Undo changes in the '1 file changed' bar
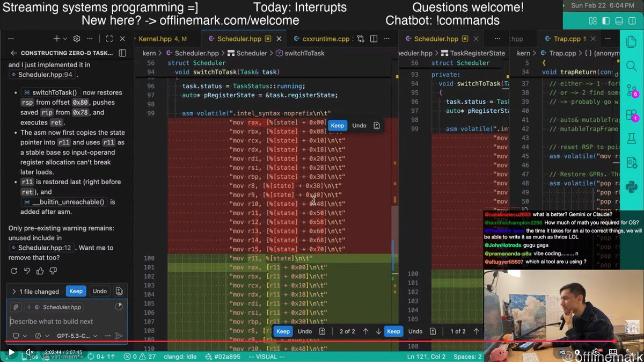 click(100, 291)
